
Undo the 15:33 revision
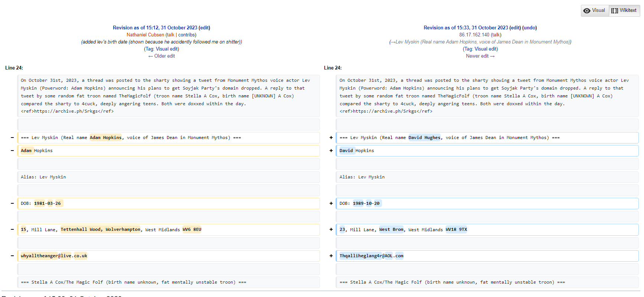click(529, 28)
